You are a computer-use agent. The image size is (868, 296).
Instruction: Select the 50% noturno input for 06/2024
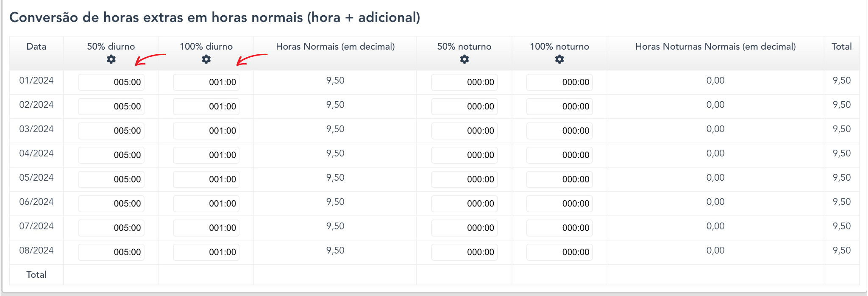click(465, 204)
